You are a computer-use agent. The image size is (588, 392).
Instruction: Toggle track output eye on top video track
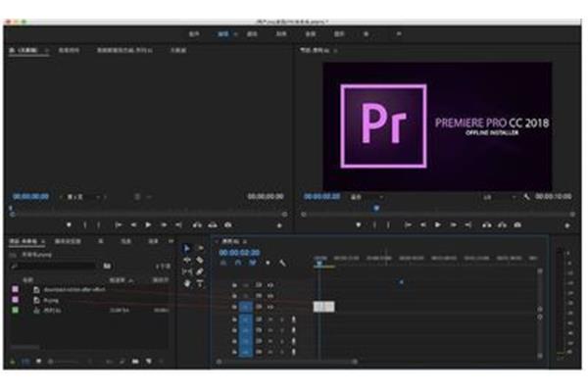tap(270, 285)
